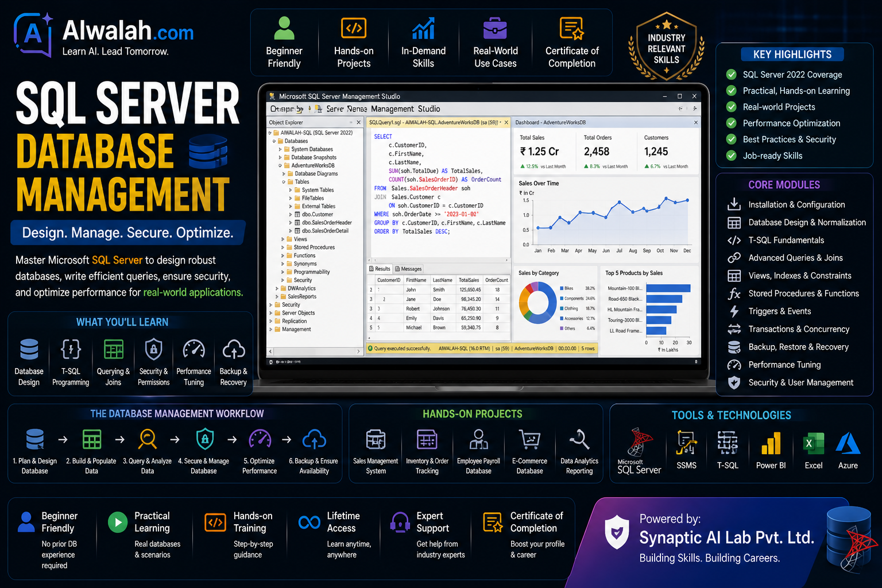
Task: Click the Others legend color swatch
Action: point(562,328)
